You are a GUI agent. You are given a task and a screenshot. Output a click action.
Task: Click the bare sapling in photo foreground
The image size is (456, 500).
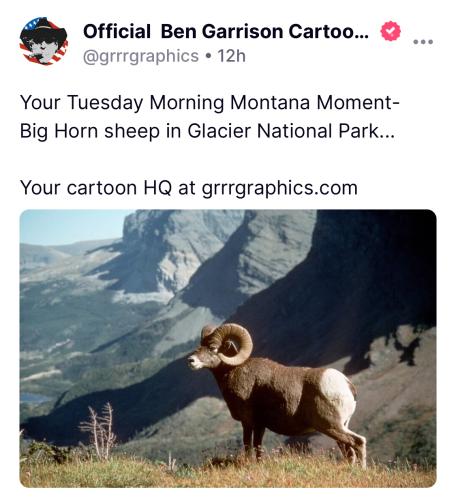point(99,431)
